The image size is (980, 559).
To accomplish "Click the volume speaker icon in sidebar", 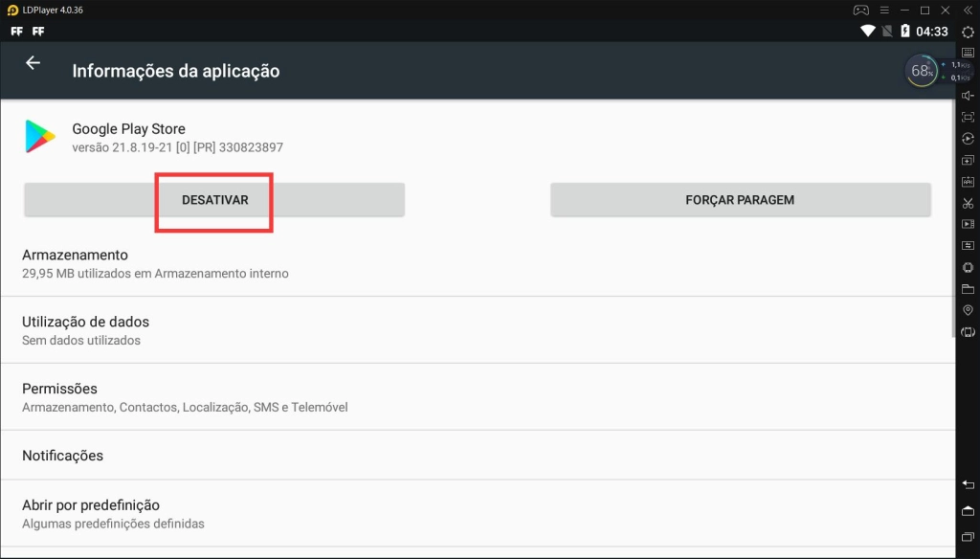I will click(x=968, y=96).
